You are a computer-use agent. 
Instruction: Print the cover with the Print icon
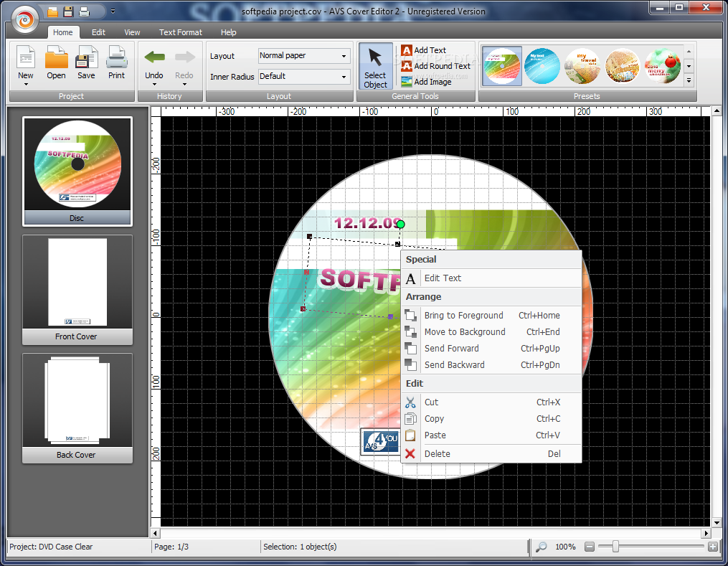pos(116,58)
